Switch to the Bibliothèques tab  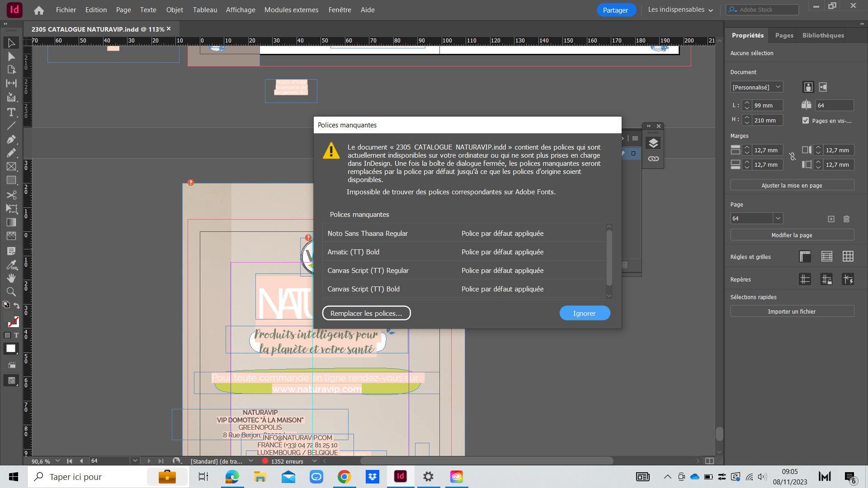pyautogui.click(x=823, y=35)
